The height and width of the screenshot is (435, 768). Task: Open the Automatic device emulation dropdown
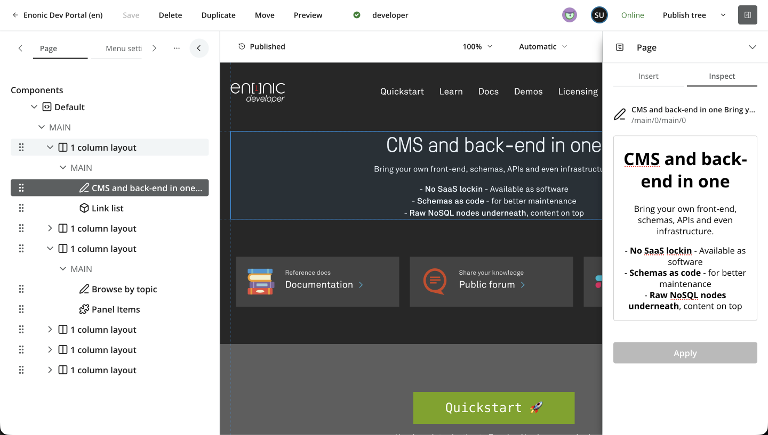[x=543, y=47]
